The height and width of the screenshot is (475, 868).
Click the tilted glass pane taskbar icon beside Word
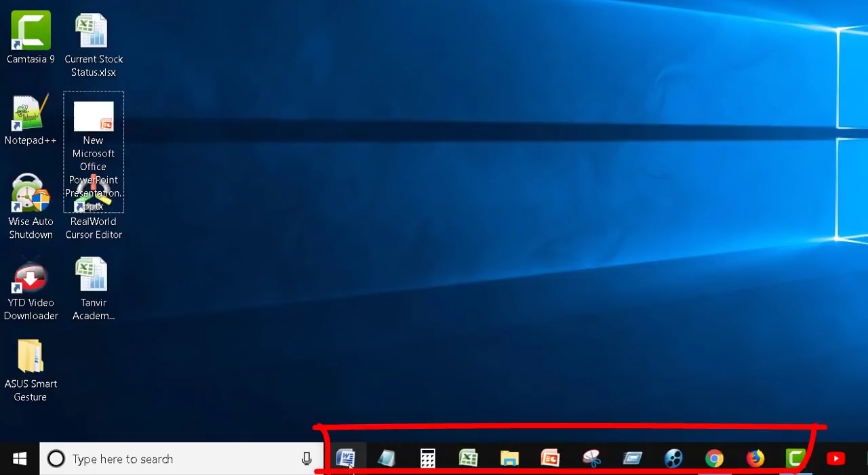387,459
